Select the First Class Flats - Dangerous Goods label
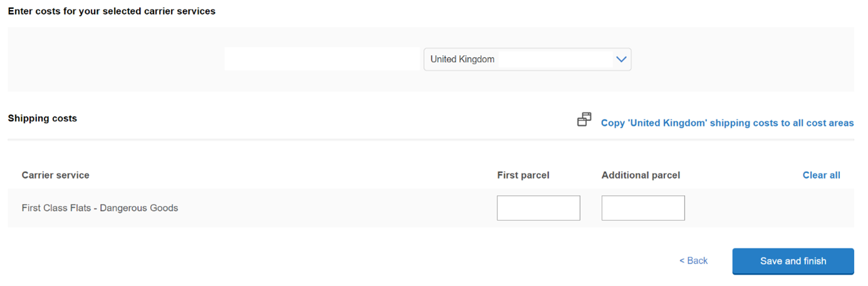868x286 pixels. point(100,208)
